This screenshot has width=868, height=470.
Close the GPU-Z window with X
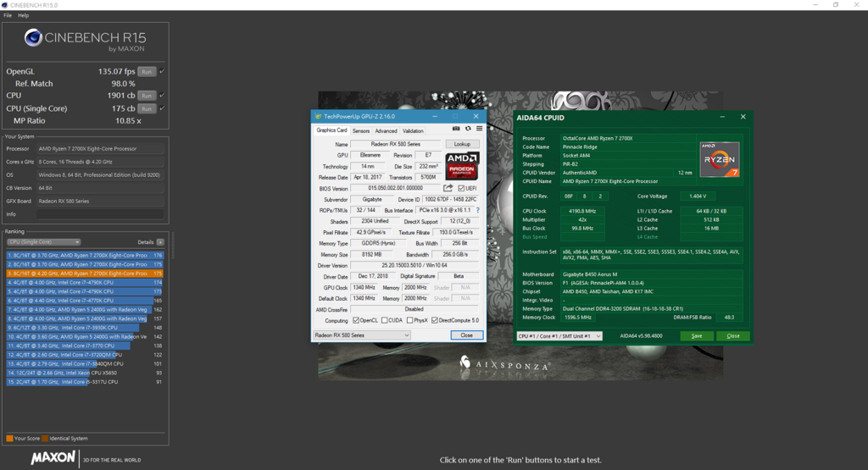(x=476, y=116)
